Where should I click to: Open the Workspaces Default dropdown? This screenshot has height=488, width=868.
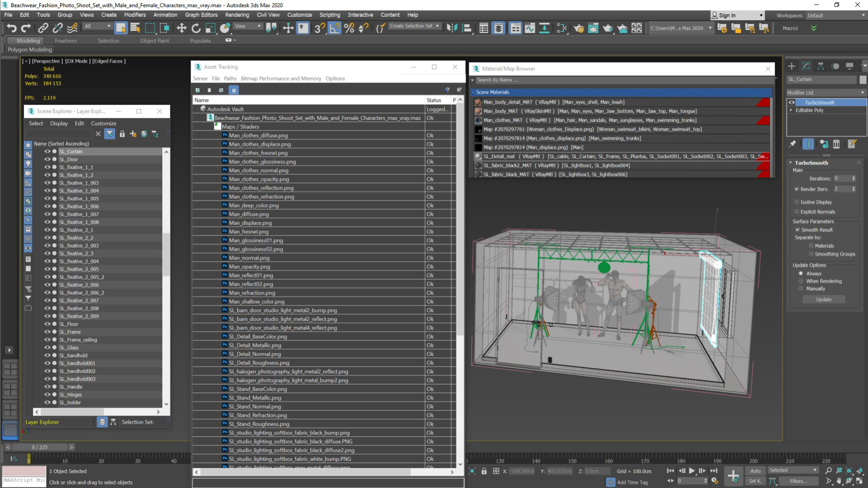click(836, 15)
